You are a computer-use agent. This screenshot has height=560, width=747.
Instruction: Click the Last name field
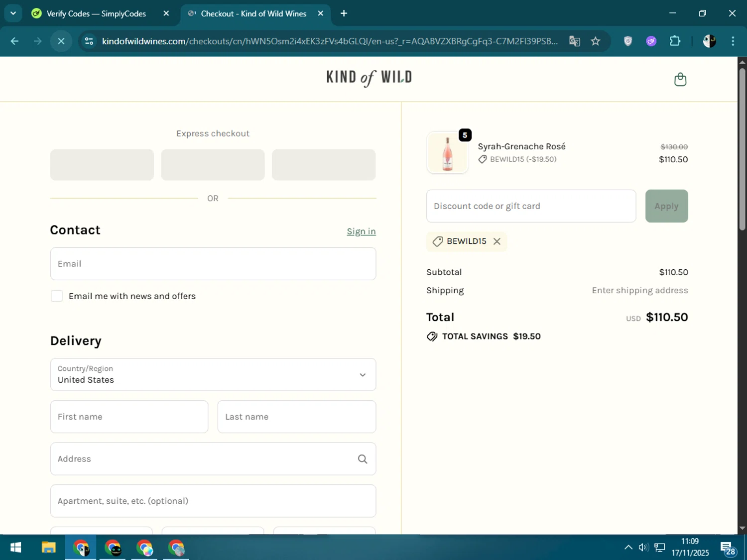pyautogui.click(x=297, y=417)
